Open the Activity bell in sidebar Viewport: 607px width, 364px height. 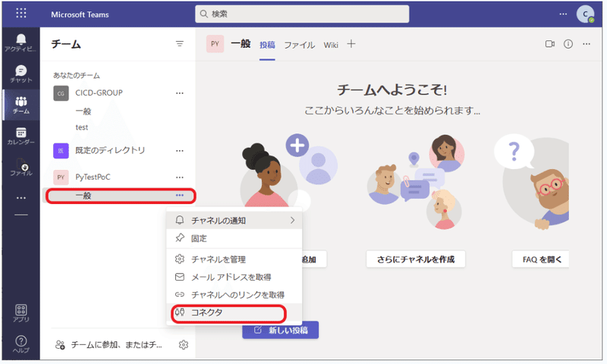21,42
